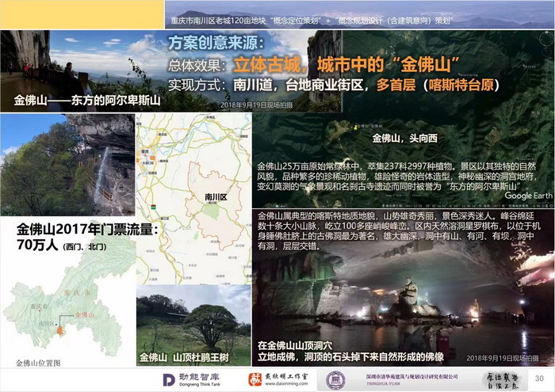Click the label 金佛山,头向西
The height and width of the screenshot is (392, 555).
point(404,139)
